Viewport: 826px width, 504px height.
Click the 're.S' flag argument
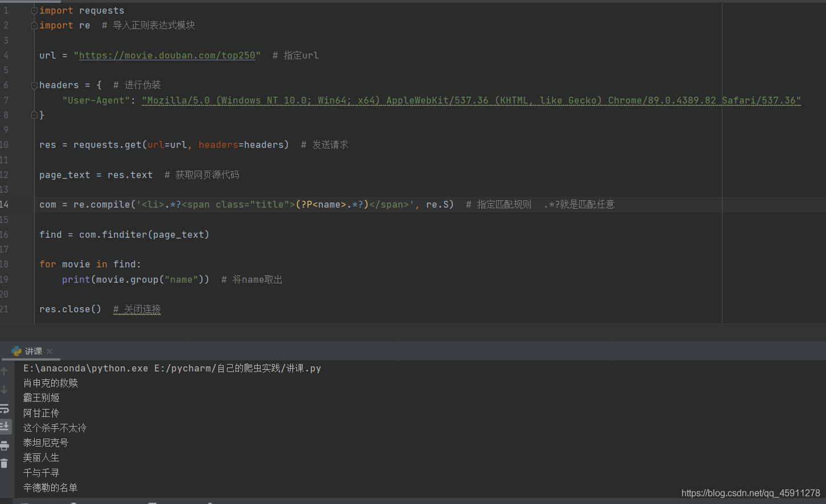pos(437,205)
